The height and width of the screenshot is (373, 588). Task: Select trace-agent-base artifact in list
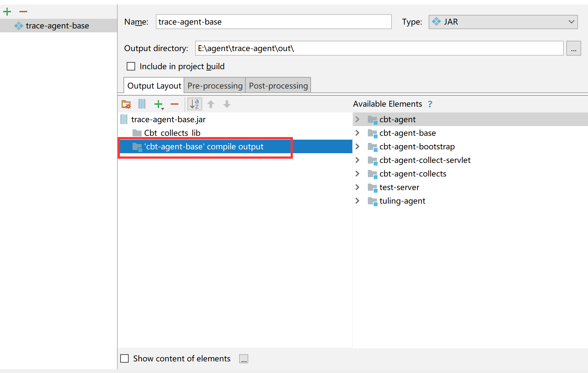[x=59, y=26]
